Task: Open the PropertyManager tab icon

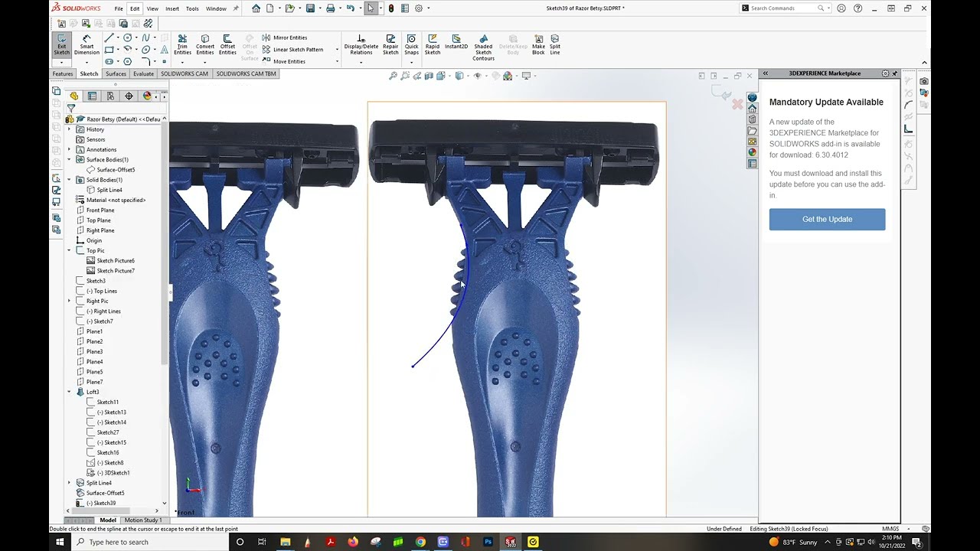Action: [x=92, y=96]
